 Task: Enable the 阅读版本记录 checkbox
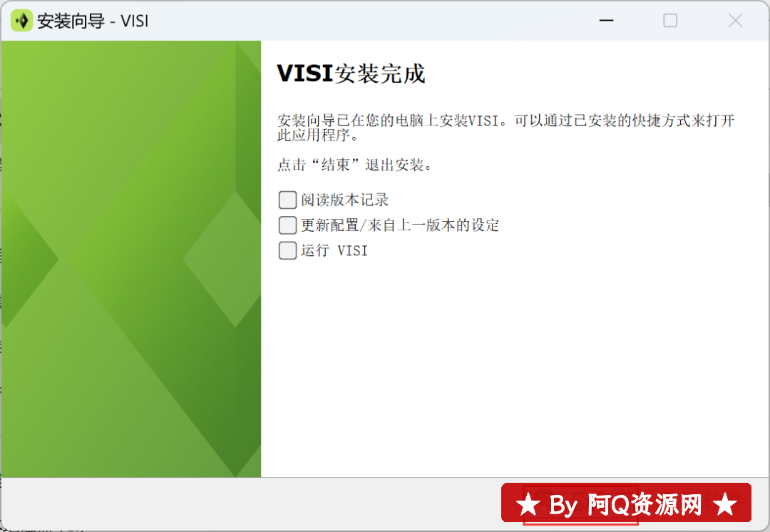[288, 200]
